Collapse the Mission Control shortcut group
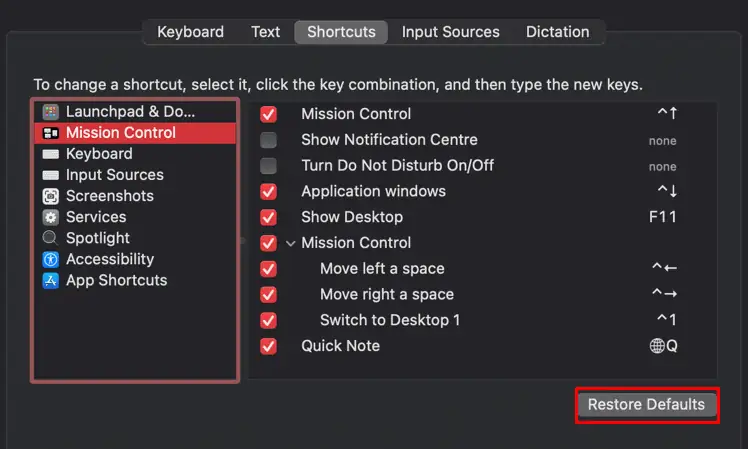The width and height of the screenshot is (748, 449). click(291, 244)
